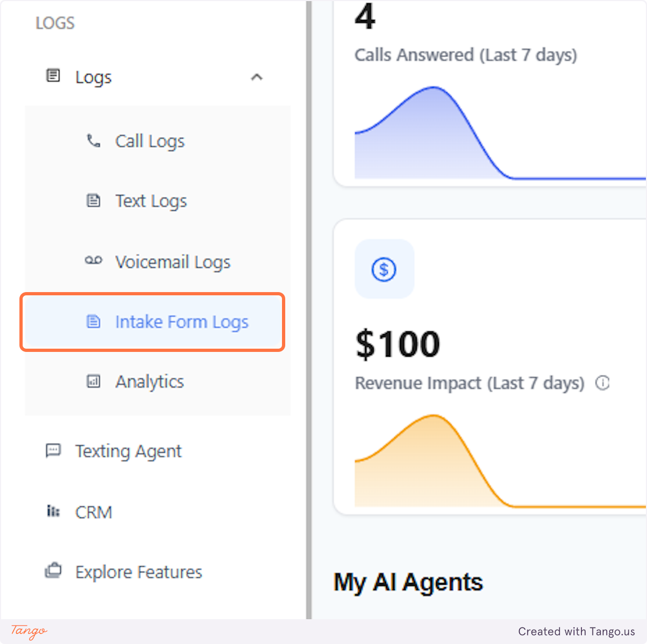Select the Texting Agent chat bubble icon

point(53,451)
